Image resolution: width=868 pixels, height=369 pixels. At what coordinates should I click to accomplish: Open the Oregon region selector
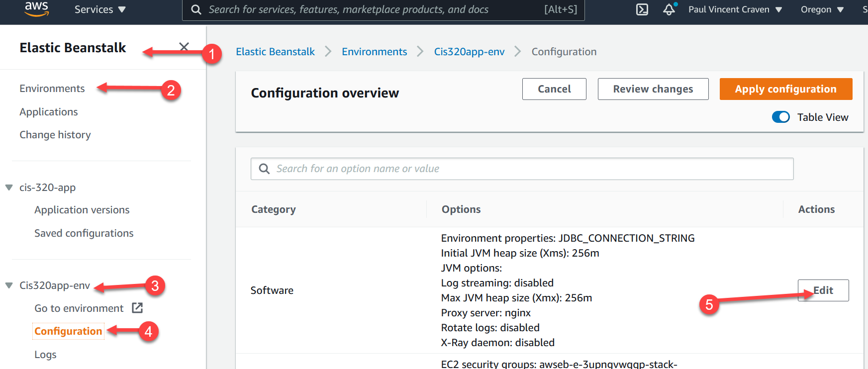[822, 9]
